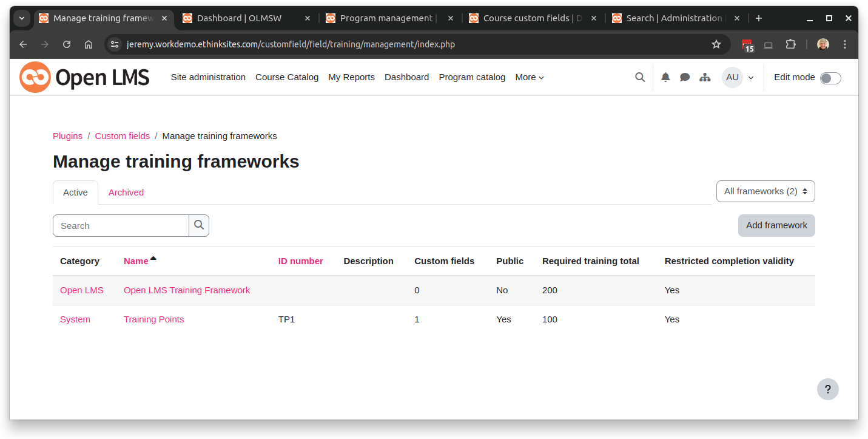Click the Add framework button
The height and width of the screenshot is (439, 868).
coord(776,225)
